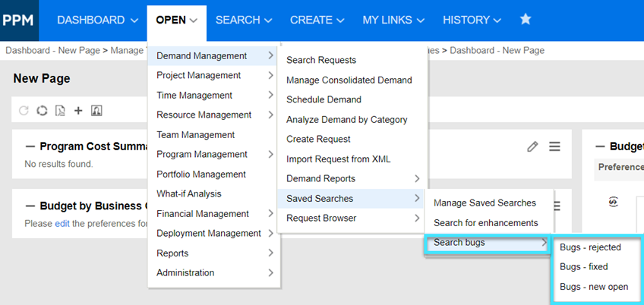
Task: Choose Manage Saved Searches menu item
Action: [x=485, y=203]
